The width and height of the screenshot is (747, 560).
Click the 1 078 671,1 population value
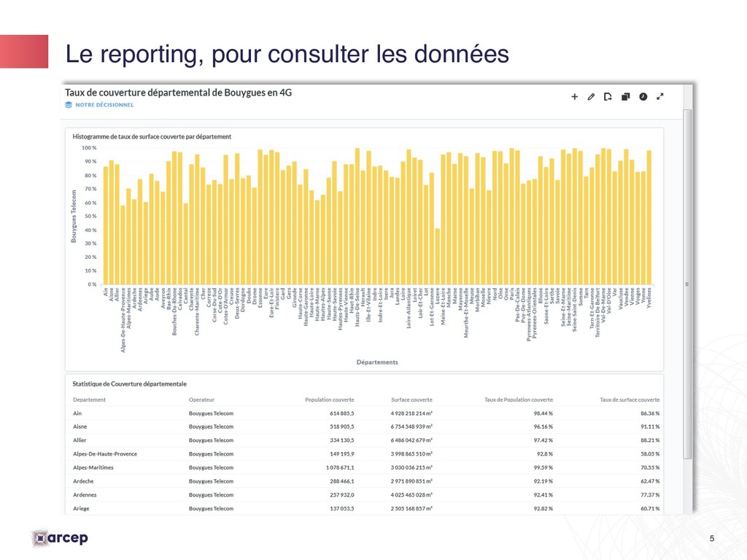(340, 467)
